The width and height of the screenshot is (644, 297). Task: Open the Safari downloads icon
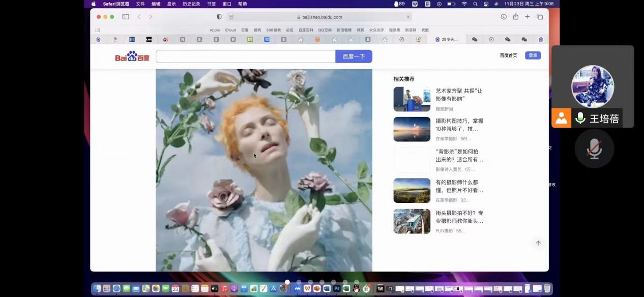pos(504,17)
